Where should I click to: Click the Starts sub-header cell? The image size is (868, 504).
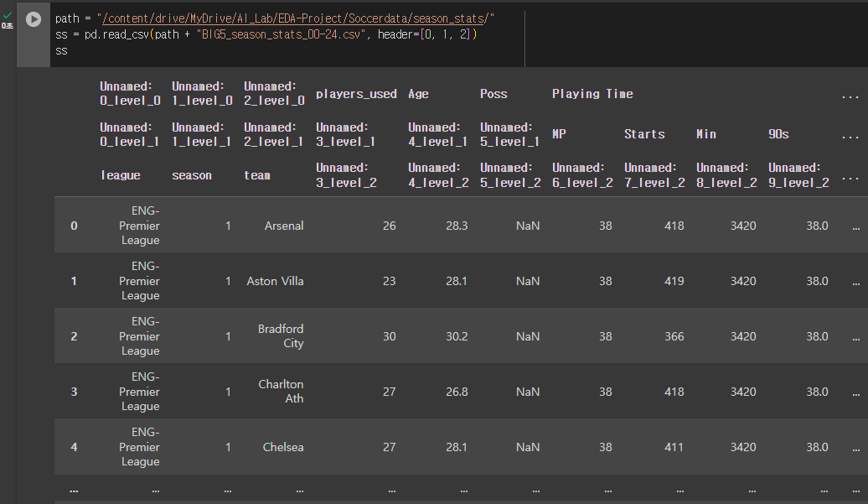pos(647,134)
